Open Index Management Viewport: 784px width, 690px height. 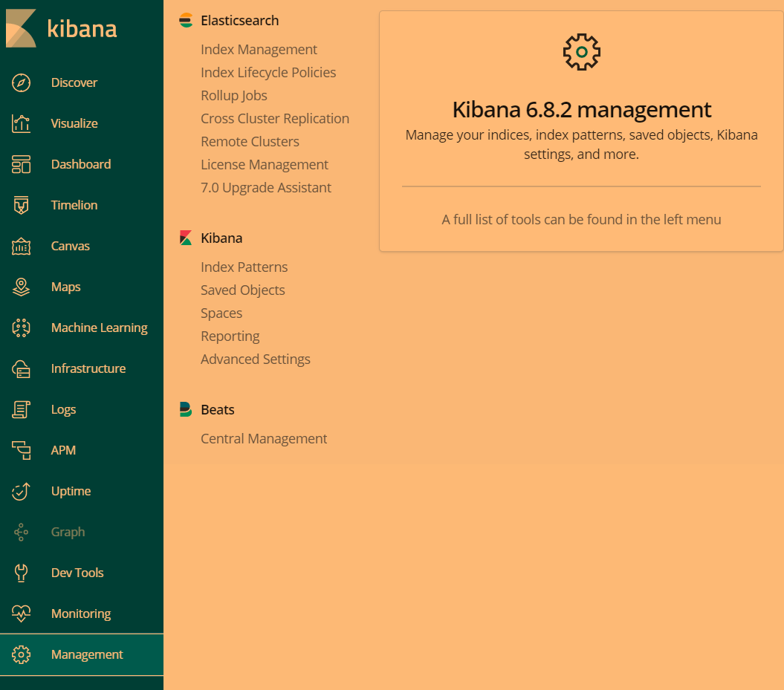tap(259, 50)
